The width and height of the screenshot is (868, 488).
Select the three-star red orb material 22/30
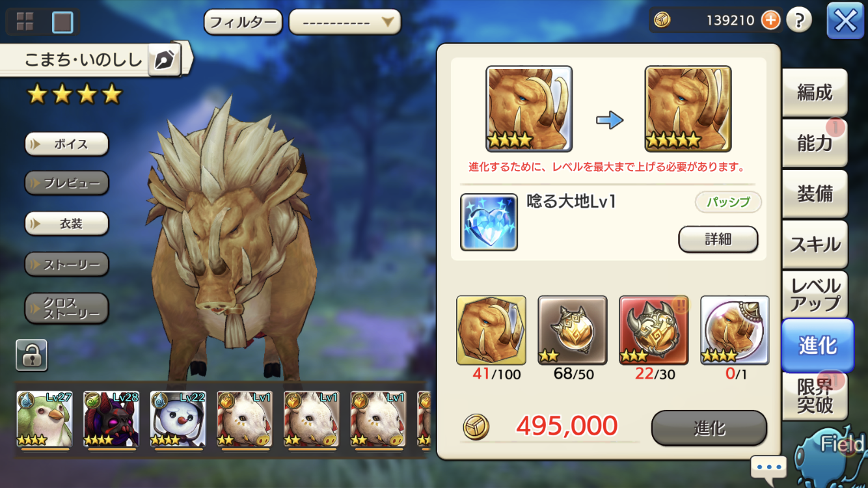click(654, 330)
